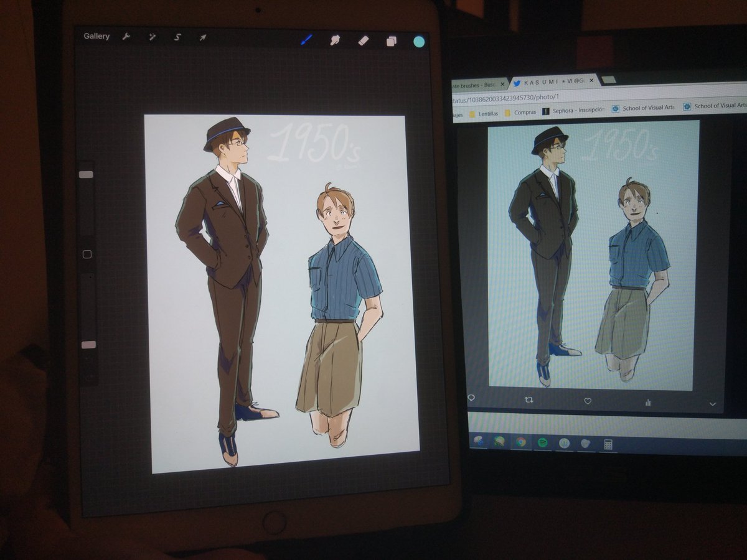Close the 'ate brushes - Busc' browser tab
The width and height of the screenshot is (747, 560).
pyautogui.click(x=502, y=84)
